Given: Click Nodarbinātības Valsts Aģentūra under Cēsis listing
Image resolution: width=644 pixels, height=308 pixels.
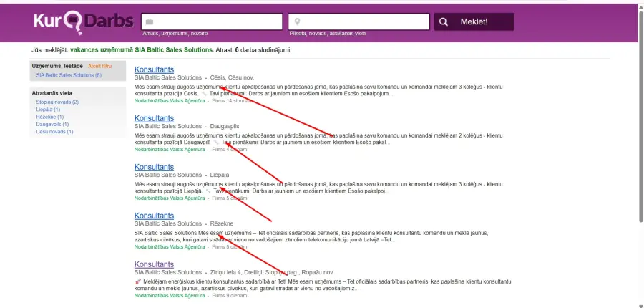Looking at the screenshot, I should click(169, 101).
